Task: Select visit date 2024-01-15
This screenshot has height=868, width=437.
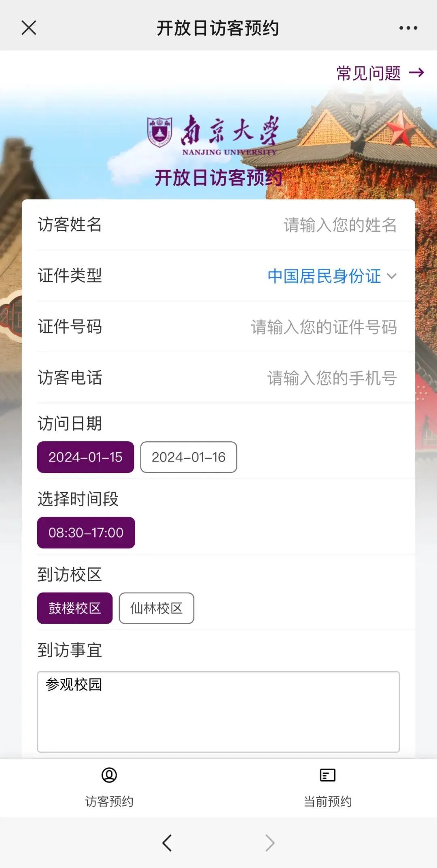Action: [85, 457]
